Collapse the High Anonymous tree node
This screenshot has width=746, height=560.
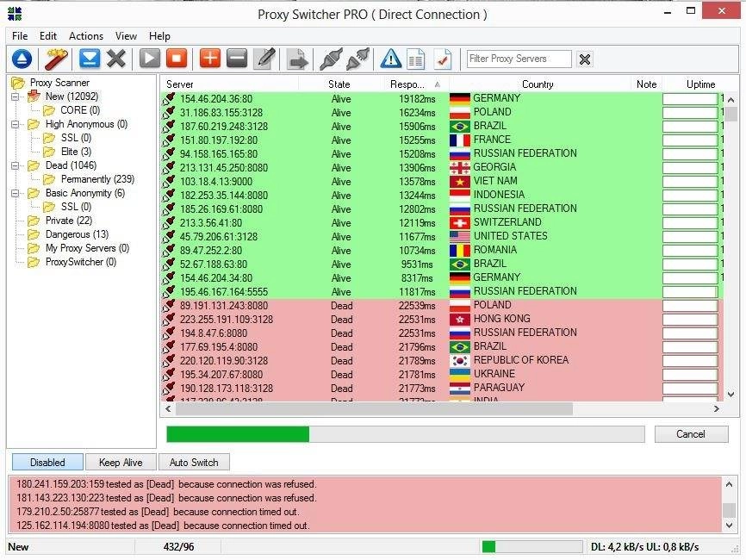(16, 124)
